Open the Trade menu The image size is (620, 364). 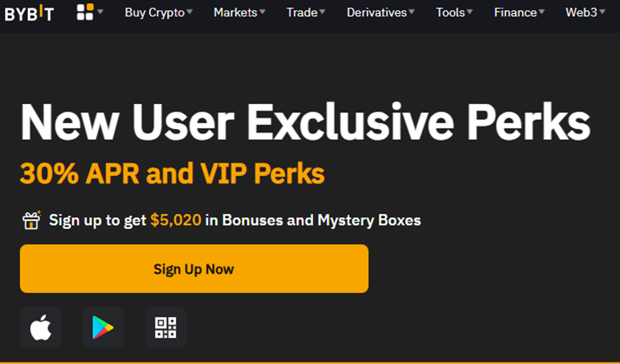[x=302, y=12]
